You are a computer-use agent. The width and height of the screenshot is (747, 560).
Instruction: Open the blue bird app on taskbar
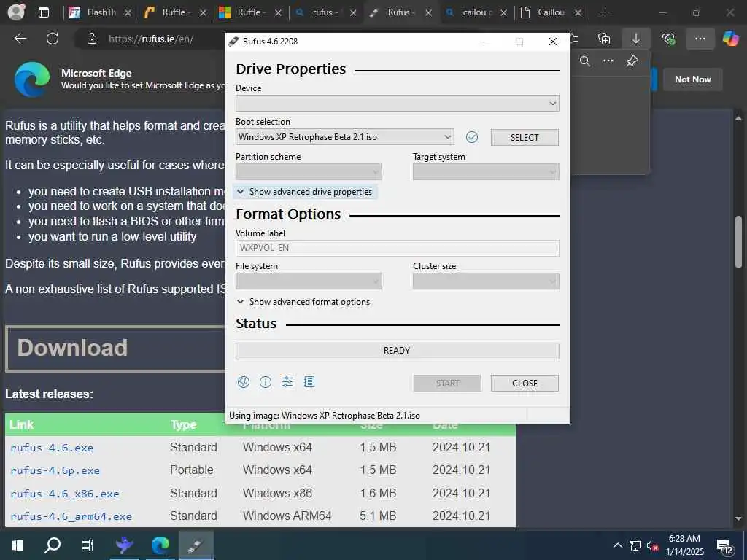coord(125,545)
